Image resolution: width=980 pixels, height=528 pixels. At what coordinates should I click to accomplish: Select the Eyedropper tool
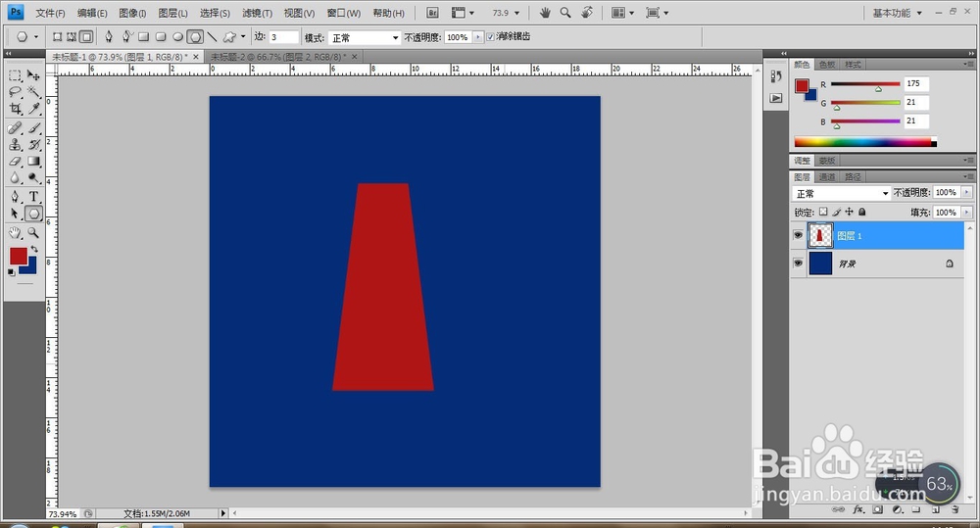coord(33,109)
